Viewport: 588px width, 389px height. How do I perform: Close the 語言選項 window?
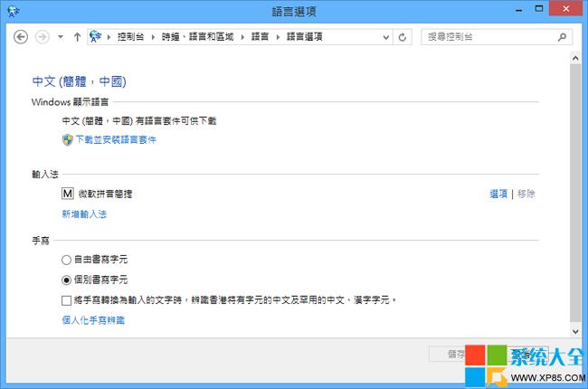(566, 9)
